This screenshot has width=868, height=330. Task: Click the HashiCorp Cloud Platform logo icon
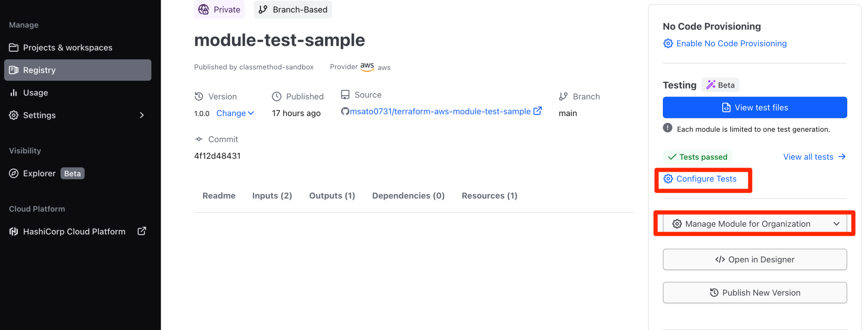[13, 231]
